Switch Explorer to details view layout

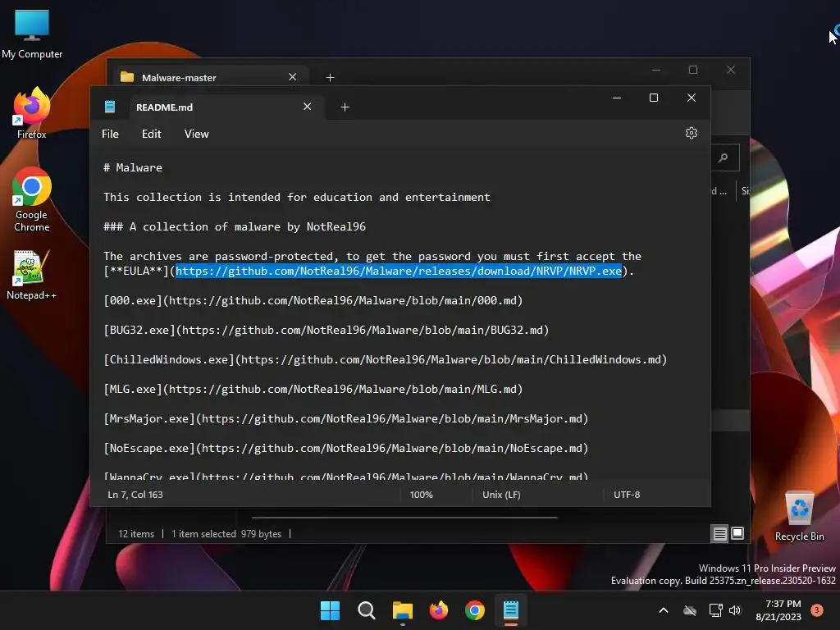pyautogui.click(x=719, y=533)
